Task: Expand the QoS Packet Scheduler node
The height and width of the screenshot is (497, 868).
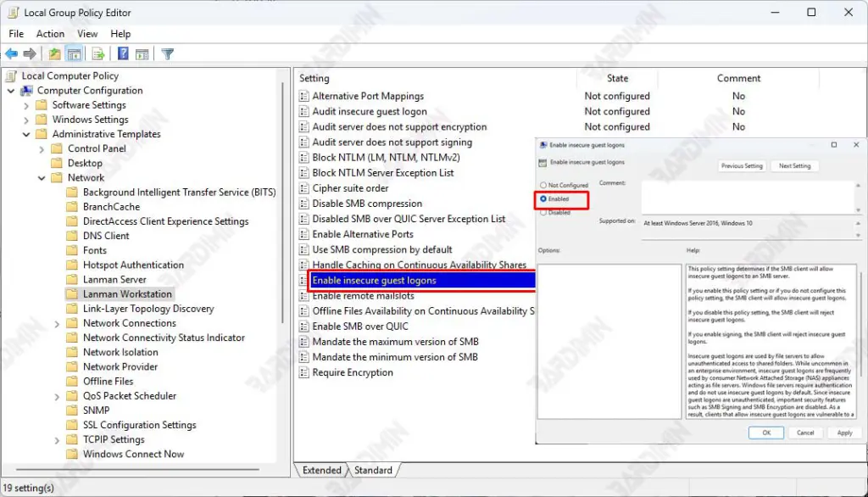Action: [57, 396]
